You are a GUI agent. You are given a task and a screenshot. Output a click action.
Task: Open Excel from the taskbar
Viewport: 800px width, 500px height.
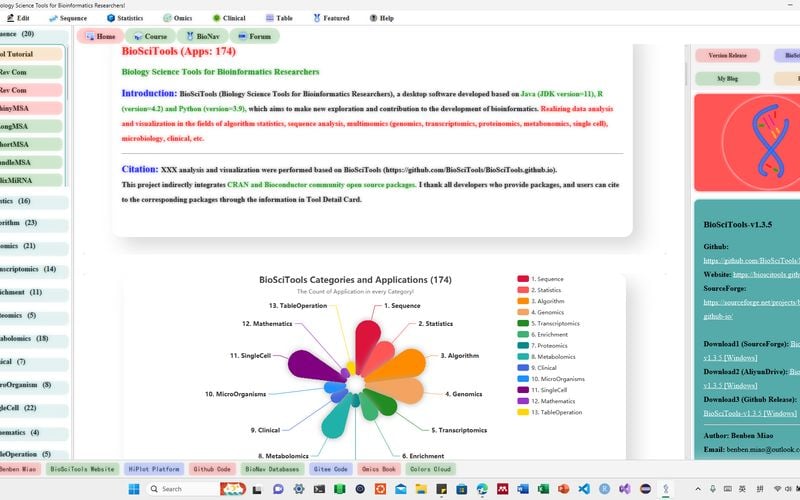click(x=543, y=489)
